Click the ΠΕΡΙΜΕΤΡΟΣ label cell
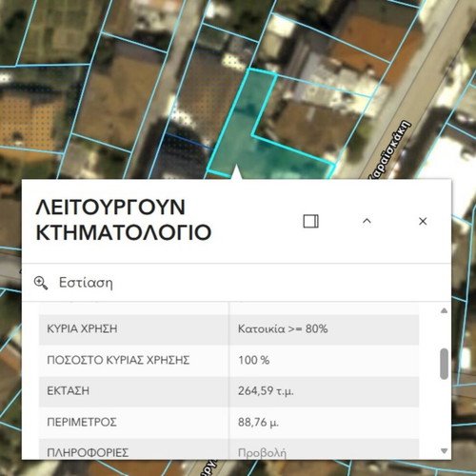Screen dimensions: 476x476 point(133,423)
